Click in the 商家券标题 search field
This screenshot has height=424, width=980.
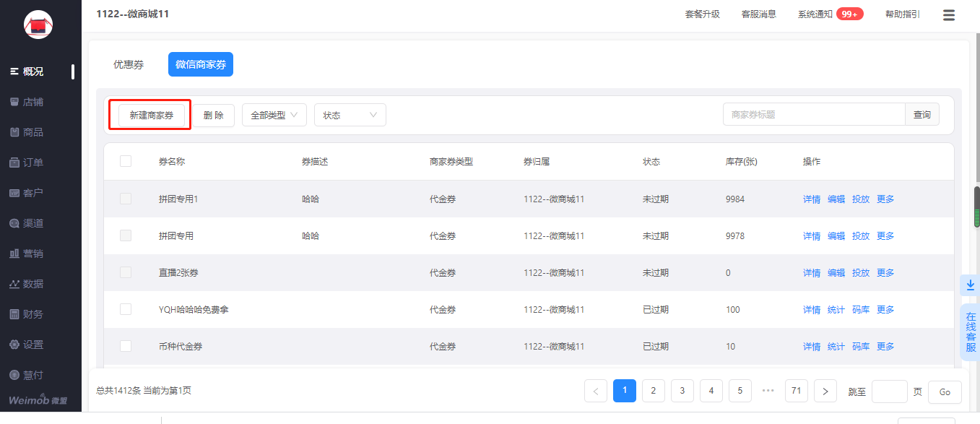coord(814,114)
